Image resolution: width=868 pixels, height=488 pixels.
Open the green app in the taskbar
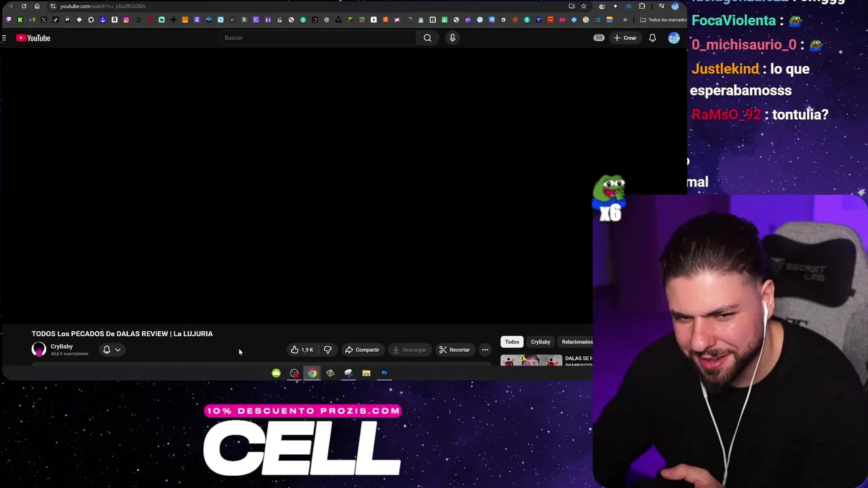point(276,373)
